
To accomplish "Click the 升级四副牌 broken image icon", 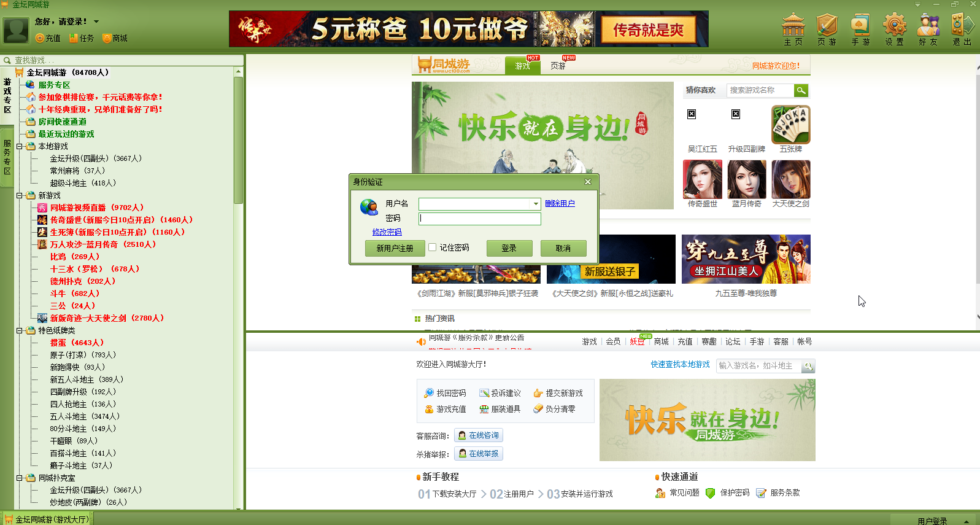I will coord(736,114).
